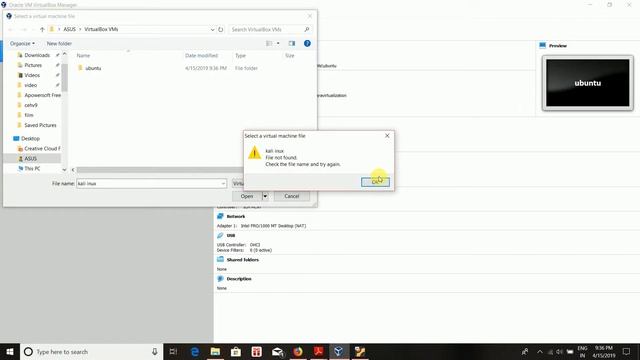Sort files by Name column
This screenshot has height=360, width=640.
83,56
